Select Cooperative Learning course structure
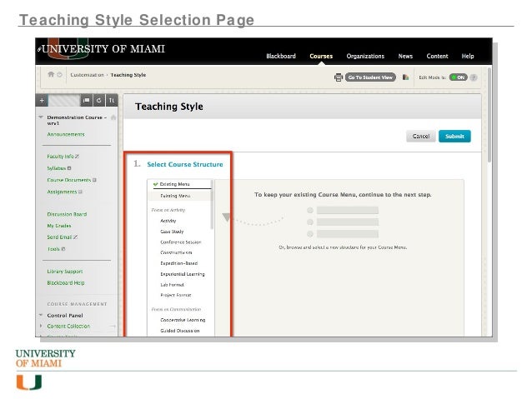 pyautogui.click(x=183, y=320)
